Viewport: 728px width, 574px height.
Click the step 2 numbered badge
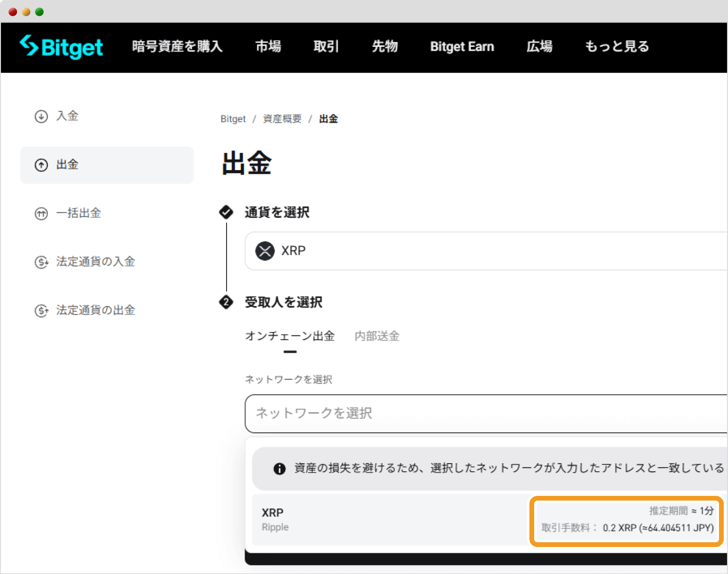[x=226, y=302]
